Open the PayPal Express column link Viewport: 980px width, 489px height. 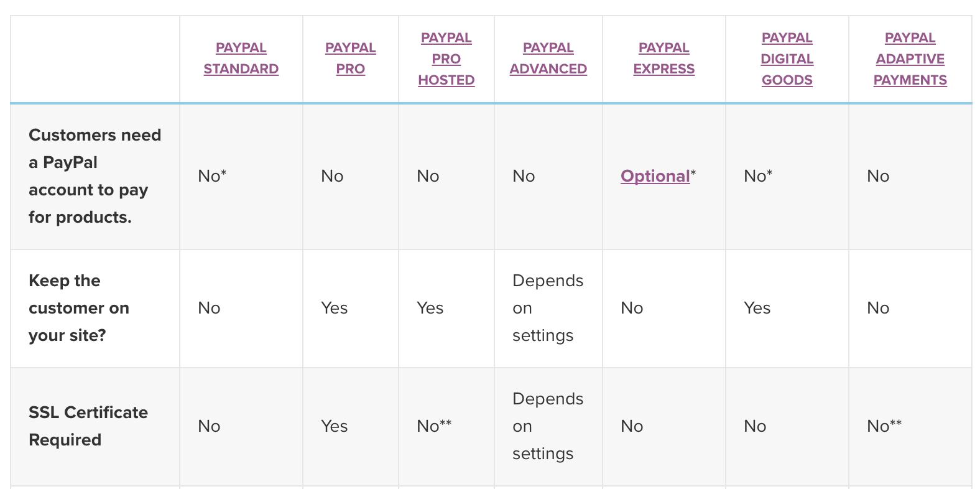pyautogui.click(x=664, y=58)
